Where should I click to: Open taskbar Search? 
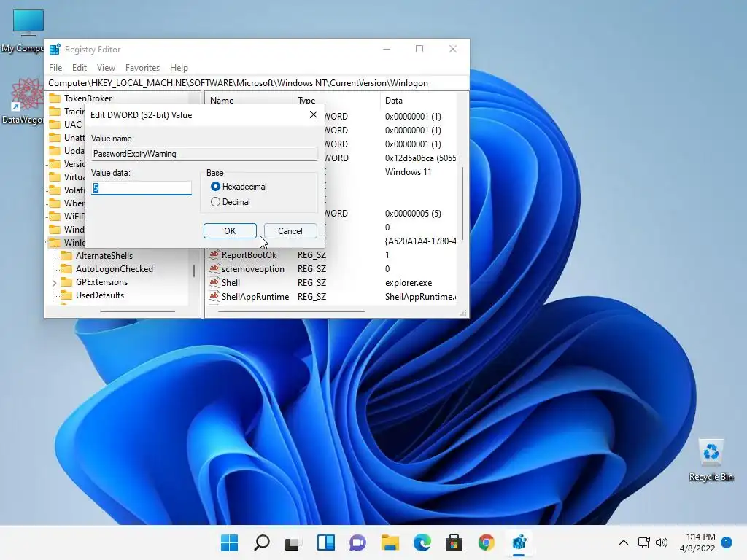click(x=262, y=542)
